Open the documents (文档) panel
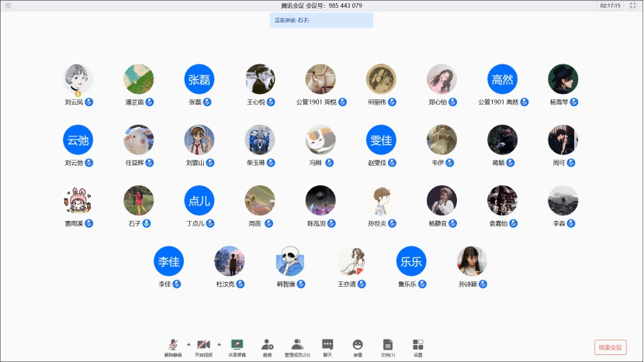The height and width of the screenshot is (362, 644). pos(387,344)
